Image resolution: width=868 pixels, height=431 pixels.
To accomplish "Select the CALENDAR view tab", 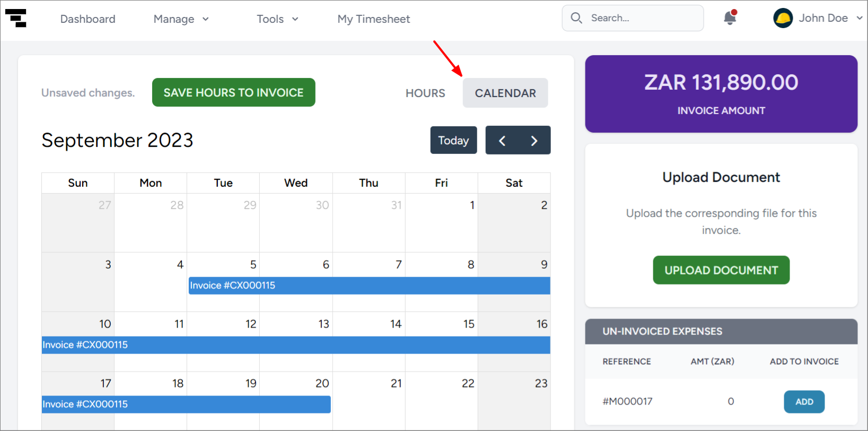I will (505, 93).
